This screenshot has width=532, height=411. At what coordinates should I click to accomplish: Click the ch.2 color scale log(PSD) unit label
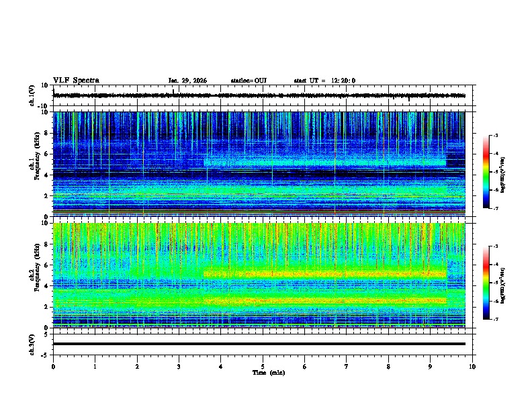[x=502, y=285]
